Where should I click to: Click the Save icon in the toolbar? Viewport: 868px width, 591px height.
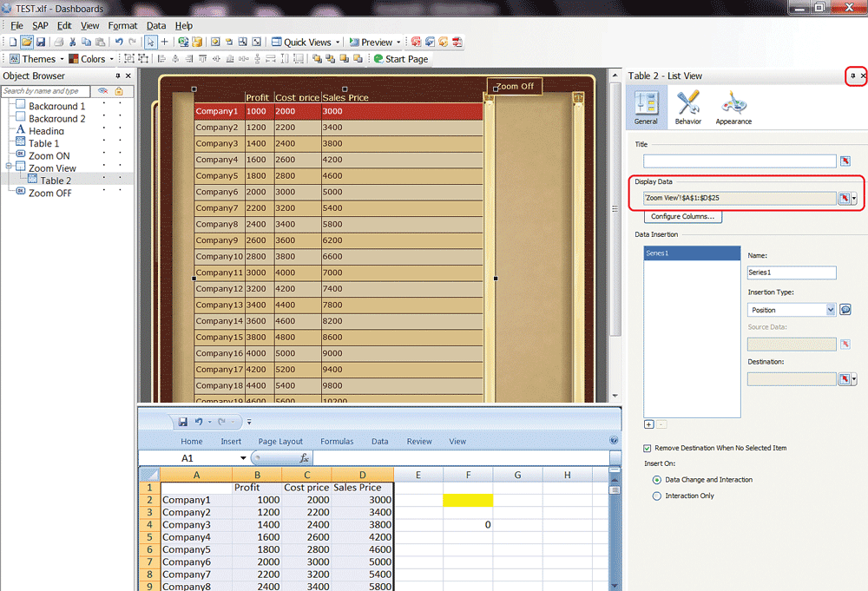pyautogui.click(x=41, y=42)
